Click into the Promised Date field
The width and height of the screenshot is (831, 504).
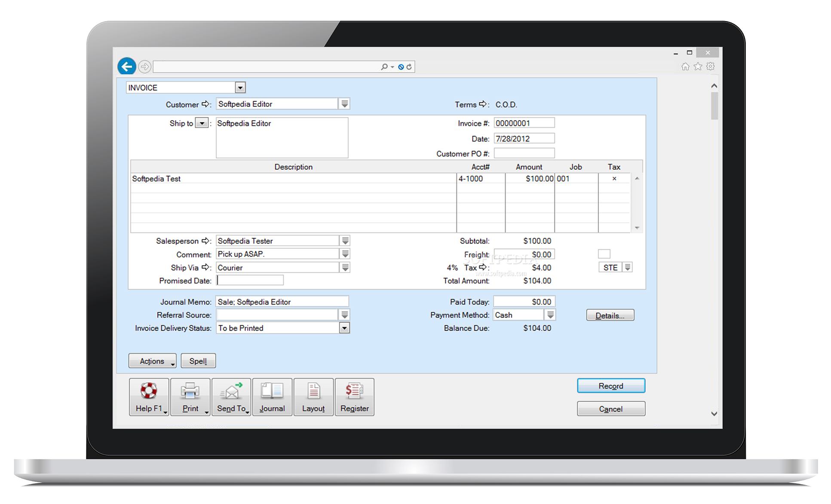pos(250,281)
